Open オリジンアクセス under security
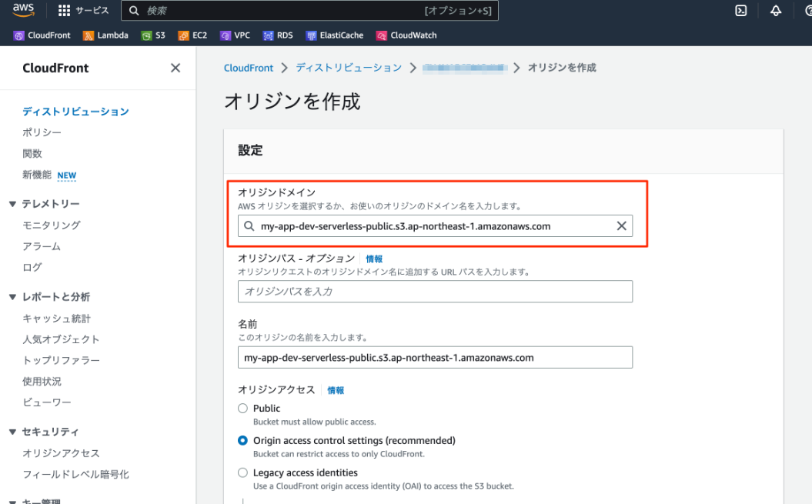This screenshot has height=504, width=812. coord(61,453)
